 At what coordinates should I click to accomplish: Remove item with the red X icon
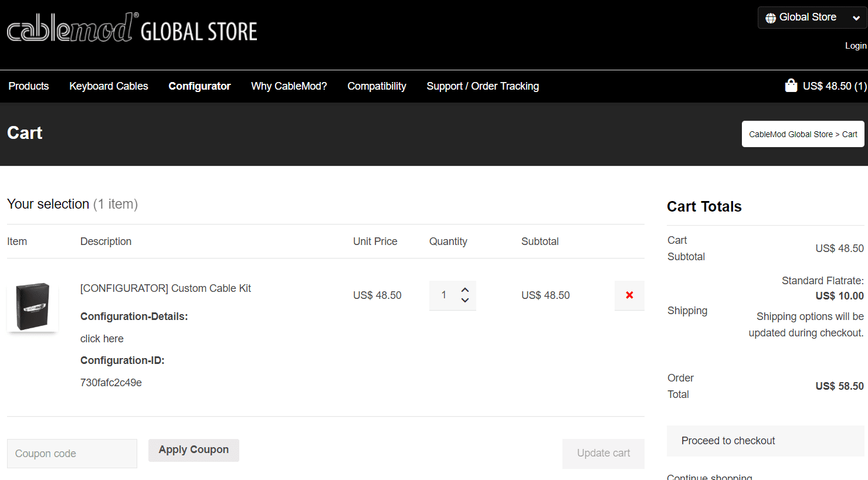pos(629,295)
